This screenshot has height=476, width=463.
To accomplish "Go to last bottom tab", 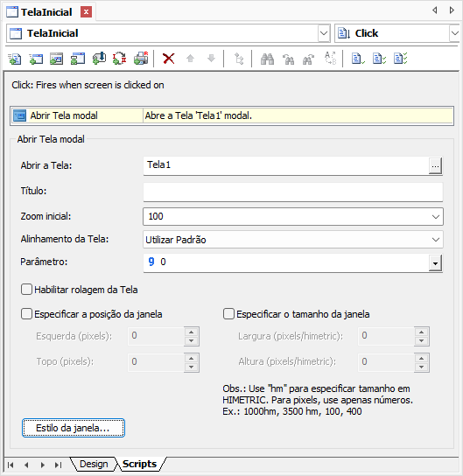I will pos(59,465).
